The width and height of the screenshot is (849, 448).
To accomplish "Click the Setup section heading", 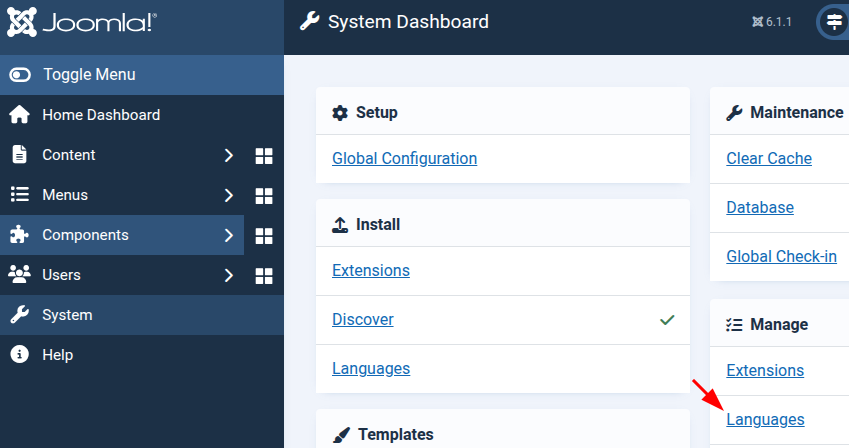I will 377,112.
